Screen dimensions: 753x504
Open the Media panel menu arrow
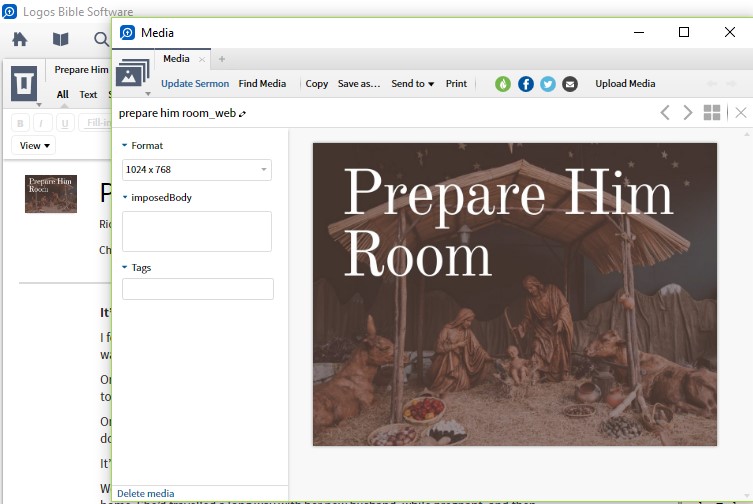148,94
